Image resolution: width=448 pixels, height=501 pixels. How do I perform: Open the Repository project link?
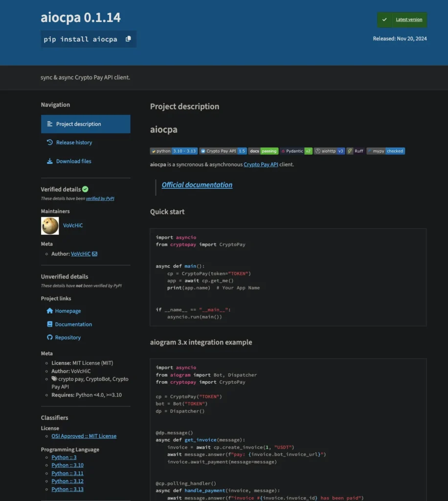[x=67, y=338]
